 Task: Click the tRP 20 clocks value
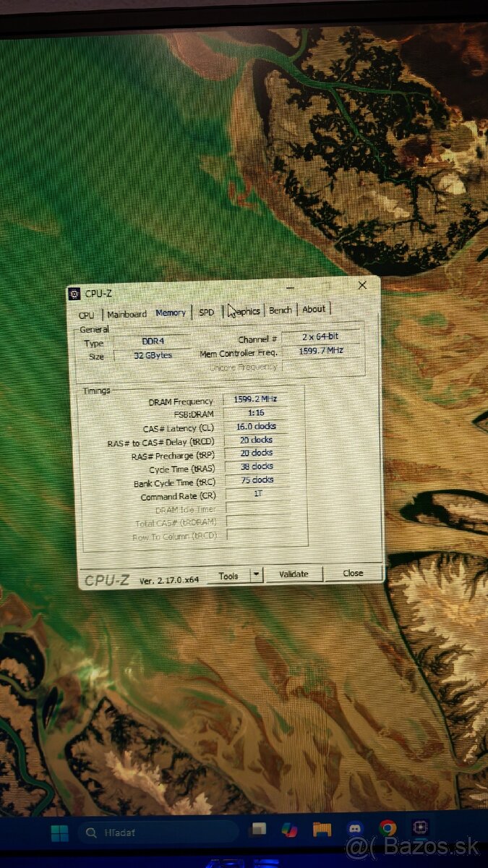coord(257,453)
